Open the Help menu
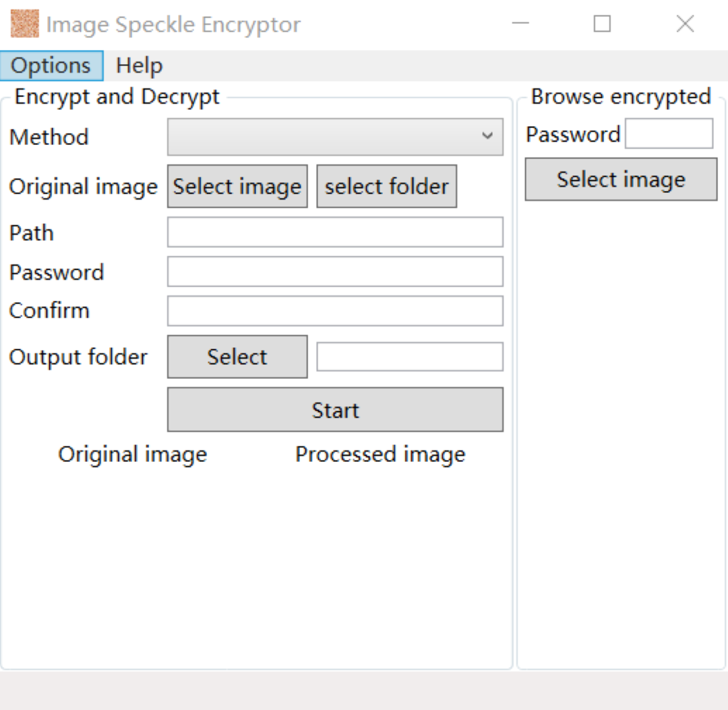728x710 pixels. click(x=139, y=66)
